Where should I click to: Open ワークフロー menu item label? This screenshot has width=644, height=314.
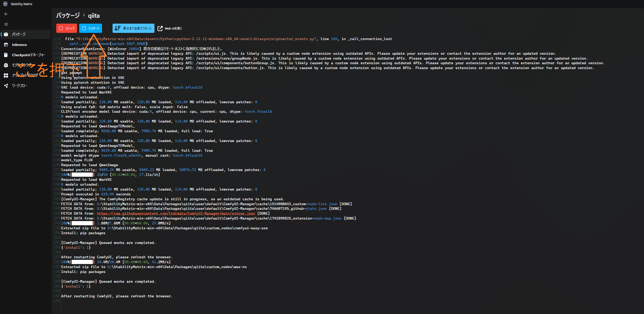click(x=20, y=86)
